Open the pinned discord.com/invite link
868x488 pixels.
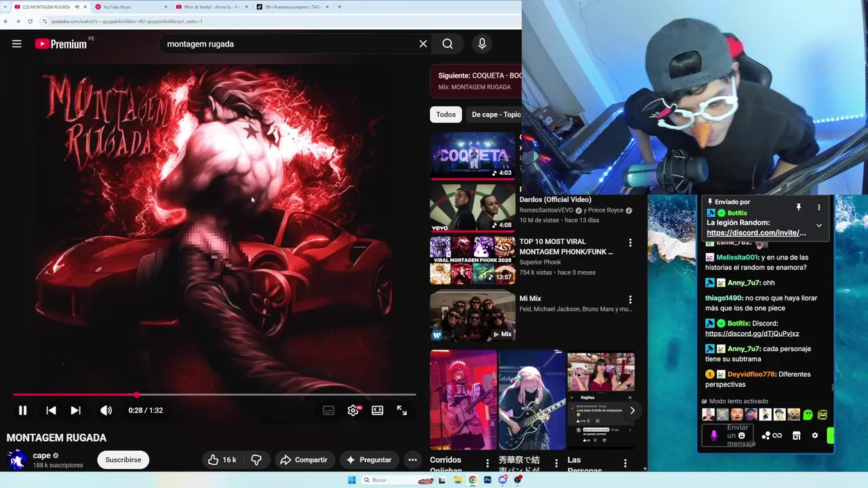(756, 232)
